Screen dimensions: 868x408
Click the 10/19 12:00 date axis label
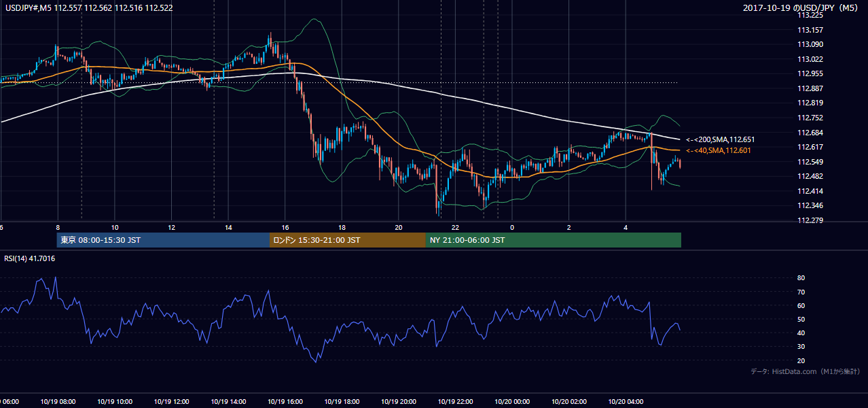(171, 402)
